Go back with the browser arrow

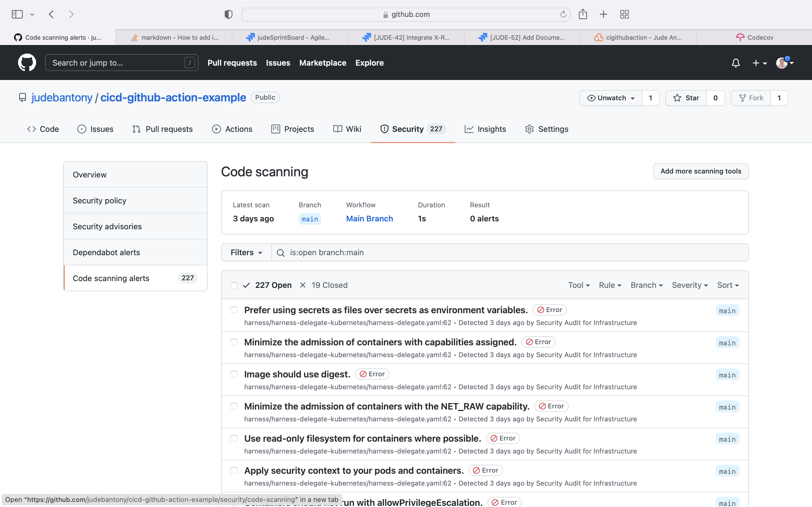coord(51,14)
